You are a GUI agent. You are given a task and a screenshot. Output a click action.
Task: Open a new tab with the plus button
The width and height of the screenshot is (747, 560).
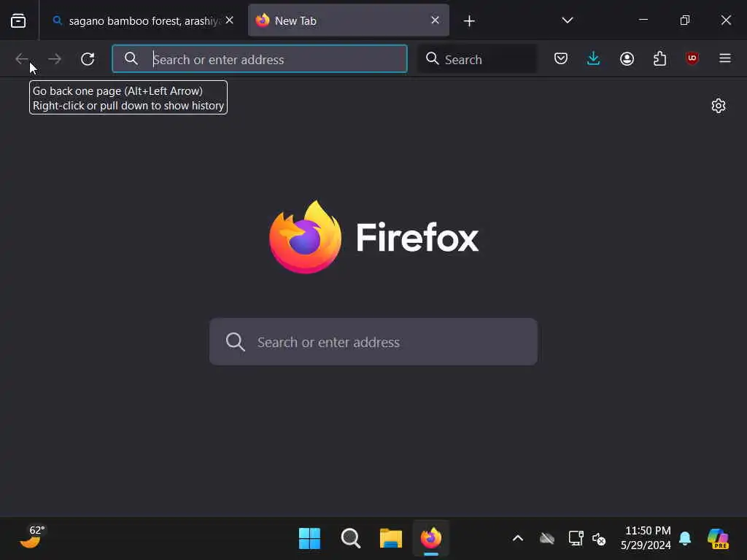(469, 21)
